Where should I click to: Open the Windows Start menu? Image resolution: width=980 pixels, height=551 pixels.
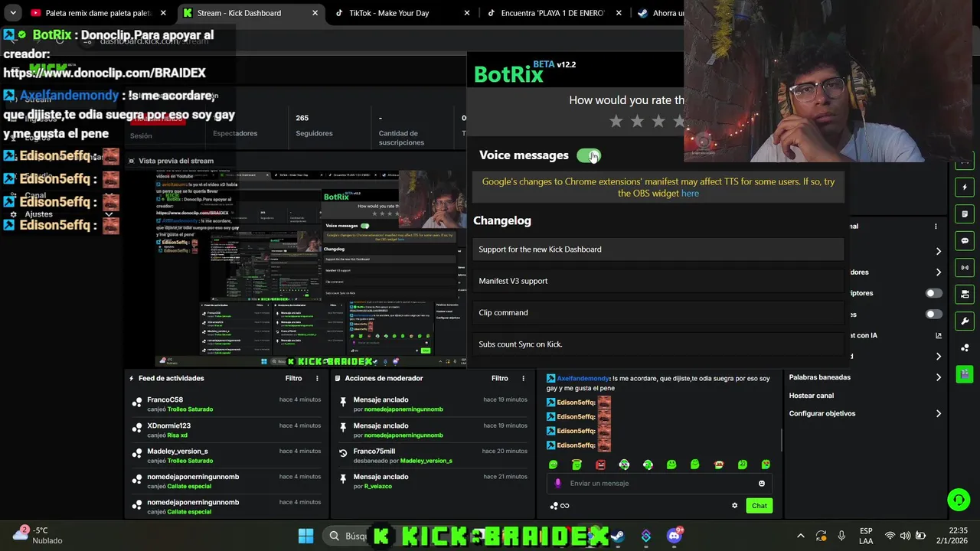point(305,536)
